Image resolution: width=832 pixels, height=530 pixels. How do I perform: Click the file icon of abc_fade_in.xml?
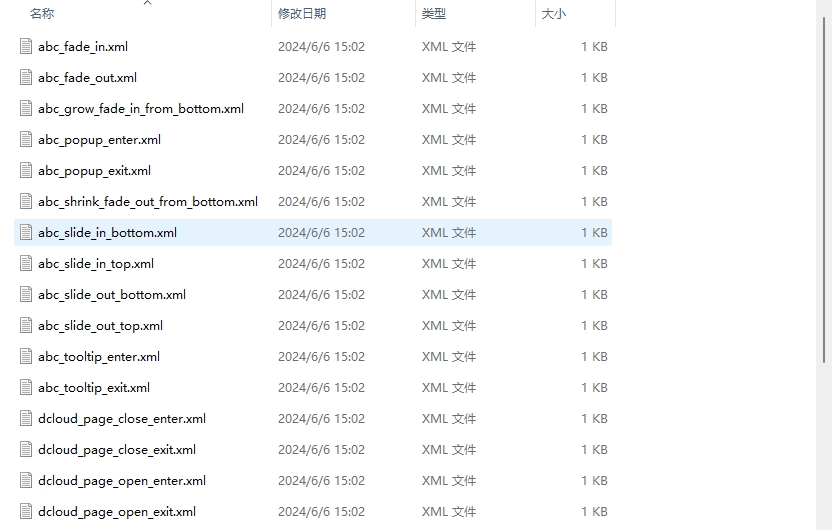(26, 47)
